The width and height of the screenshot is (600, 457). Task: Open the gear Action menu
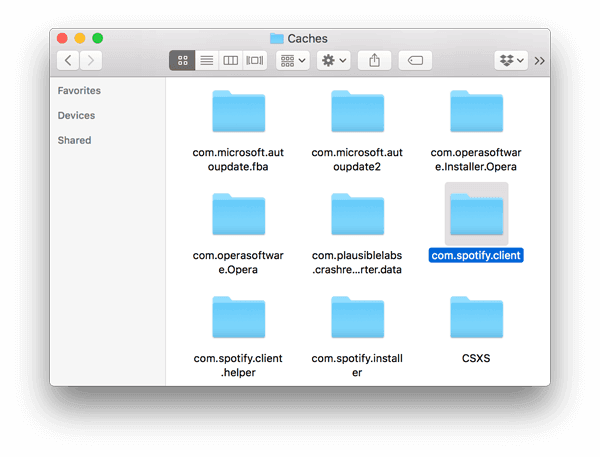click(334, 60)
